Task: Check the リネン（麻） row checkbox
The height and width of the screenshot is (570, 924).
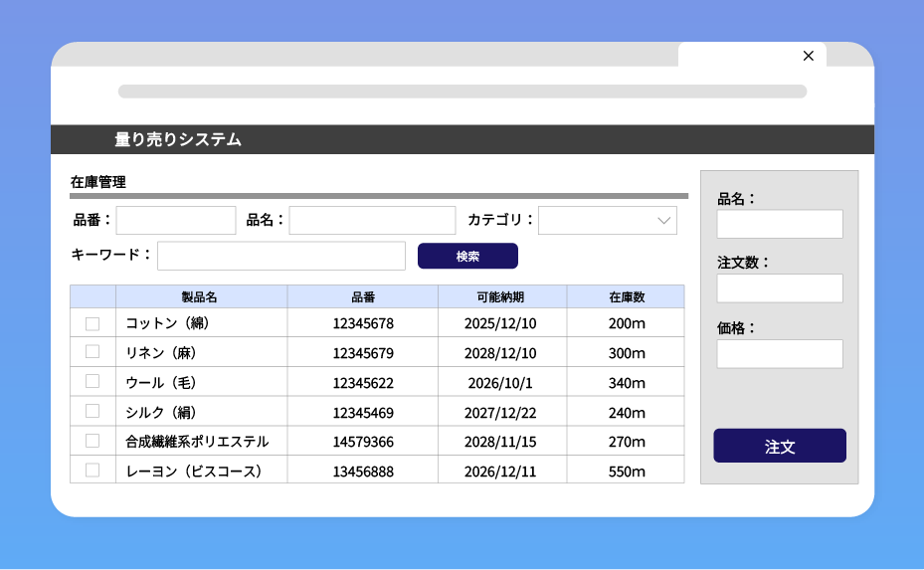Action: click(92, 352)
